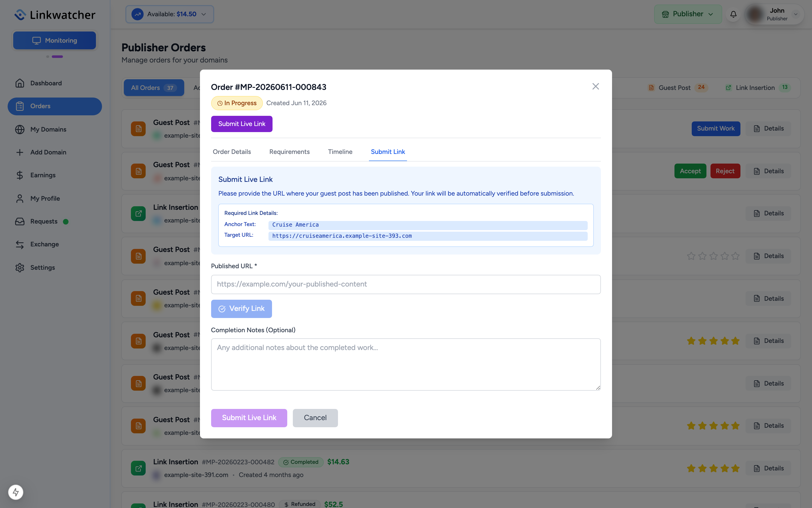Click the green Accept button
Screen dimensions: 812x508
(690, 171)
